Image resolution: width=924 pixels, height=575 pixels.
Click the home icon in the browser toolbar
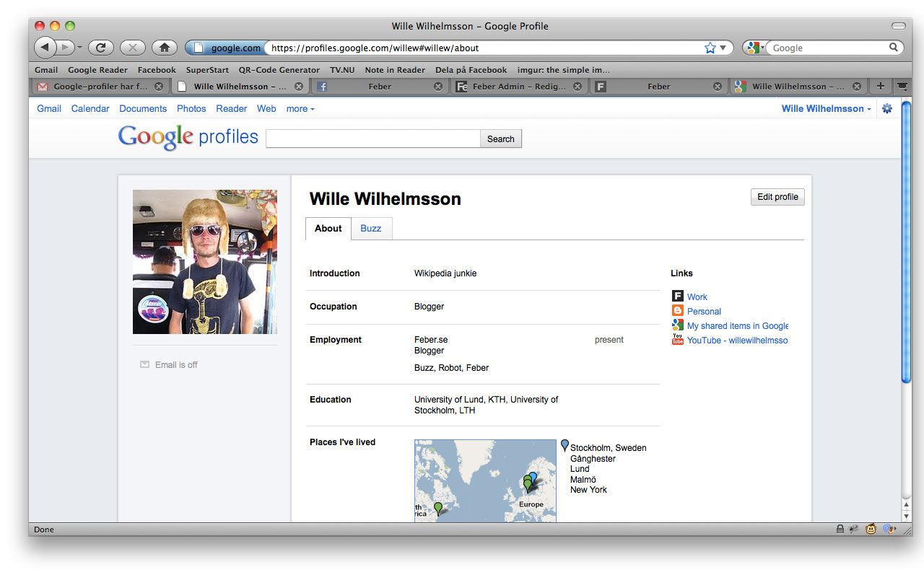[164, 47]
